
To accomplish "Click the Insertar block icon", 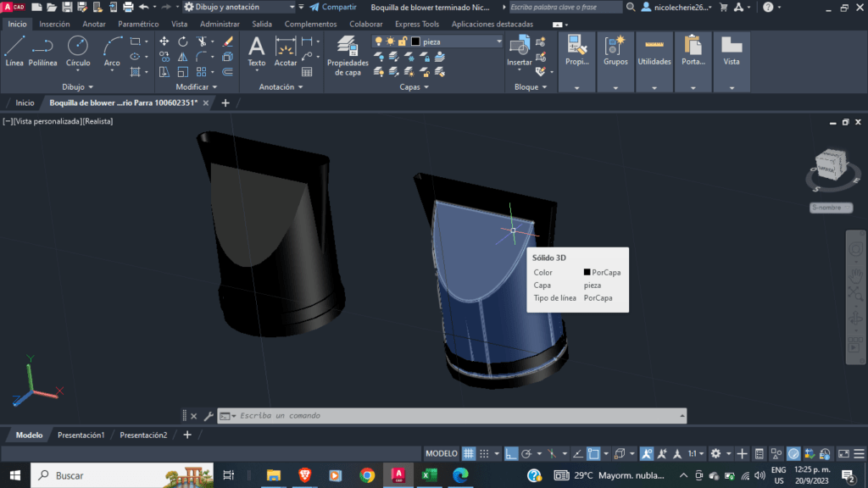I will coord(520,52).
